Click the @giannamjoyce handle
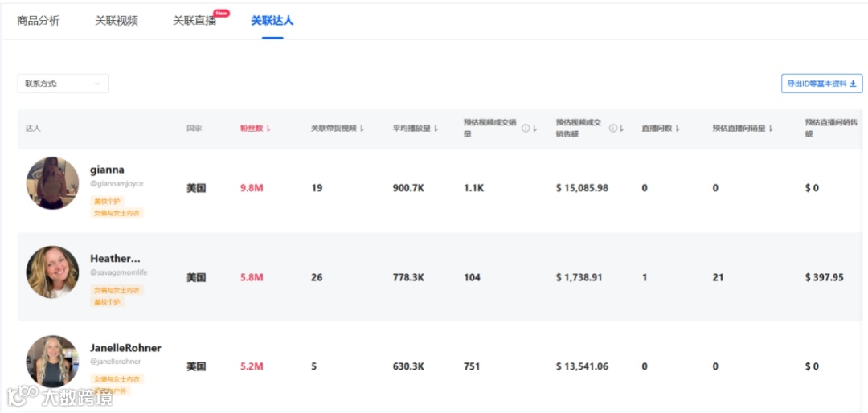The width and height of the screenshot is (868, 413). [x=117, y=183]
